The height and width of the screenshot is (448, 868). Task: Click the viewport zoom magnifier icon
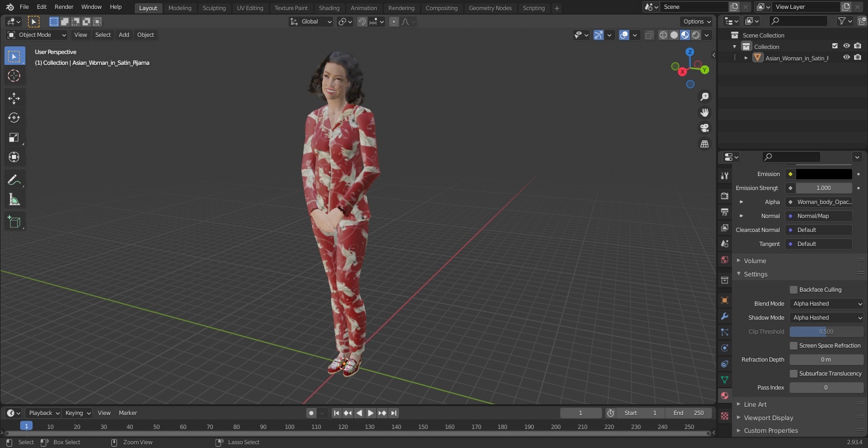[x=704, y=97]
